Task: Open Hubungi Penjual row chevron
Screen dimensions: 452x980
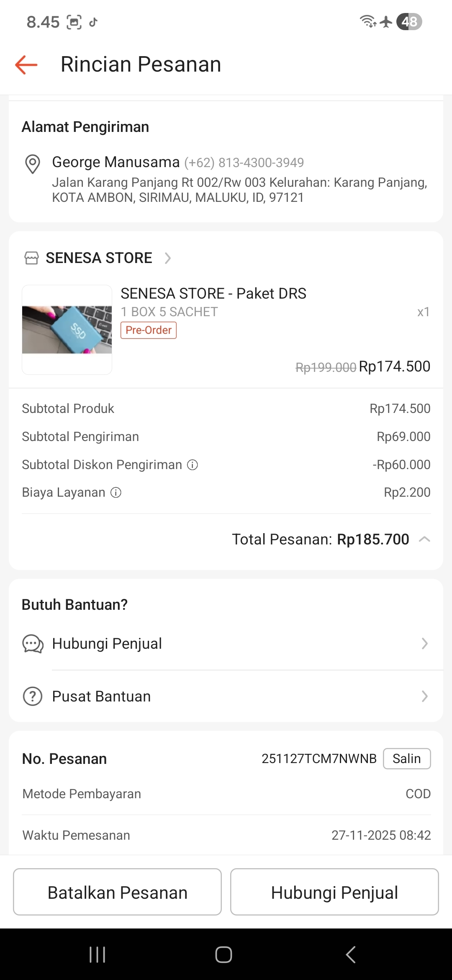Action: pos(424,644)
